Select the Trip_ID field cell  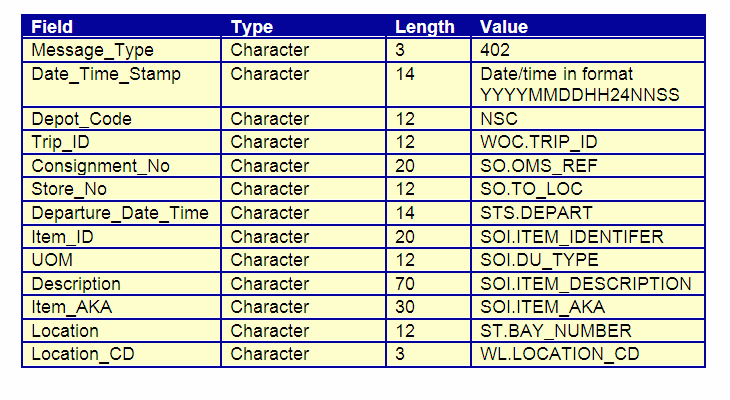click(122, 142)
